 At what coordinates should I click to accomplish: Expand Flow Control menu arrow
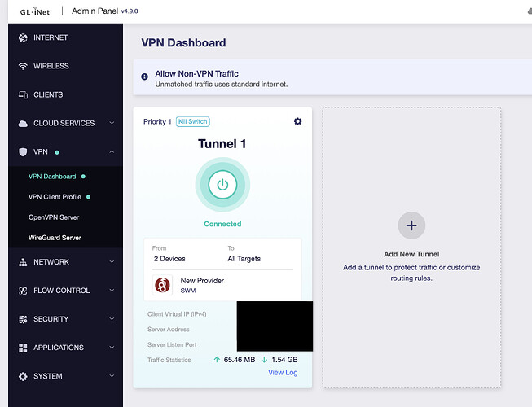coord(112,290)
